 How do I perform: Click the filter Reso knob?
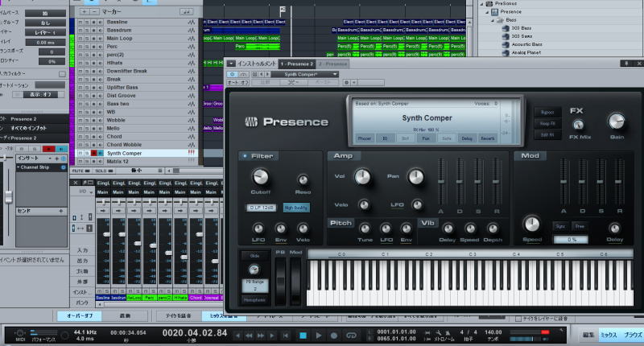tap(303, 179)
